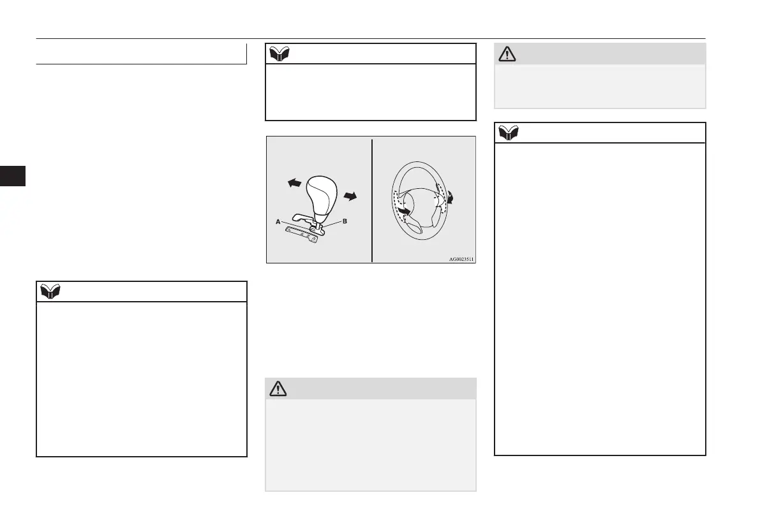Viewport: 760px width, 532px height.
Task: Select label B in the shifter diagram
Action: click(345, 221)
